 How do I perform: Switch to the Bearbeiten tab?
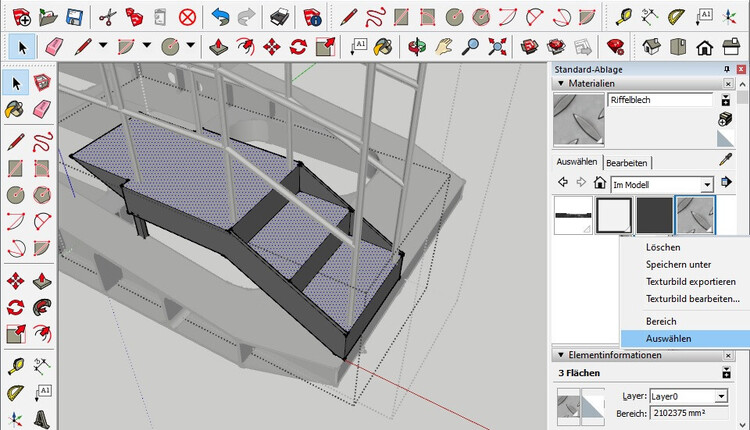tap(628, 162)
